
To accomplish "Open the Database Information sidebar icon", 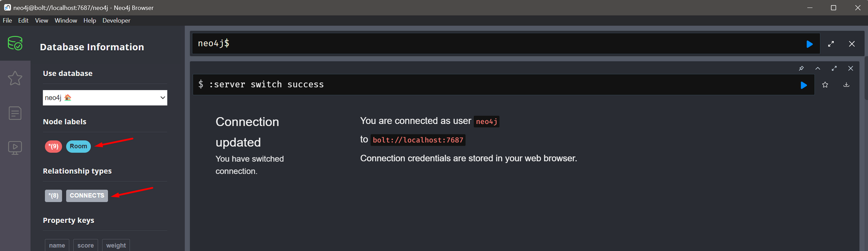I will coord(15,43).
